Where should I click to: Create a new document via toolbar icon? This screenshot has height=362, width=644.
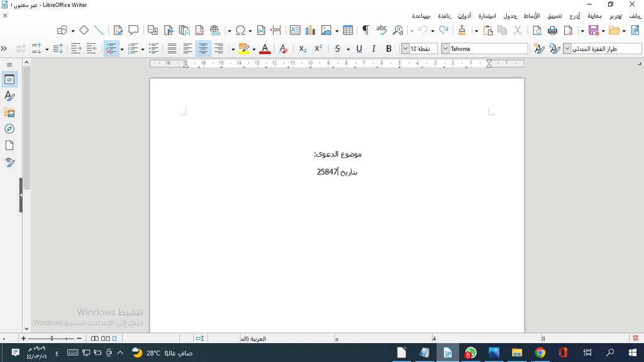coord(635,30)
